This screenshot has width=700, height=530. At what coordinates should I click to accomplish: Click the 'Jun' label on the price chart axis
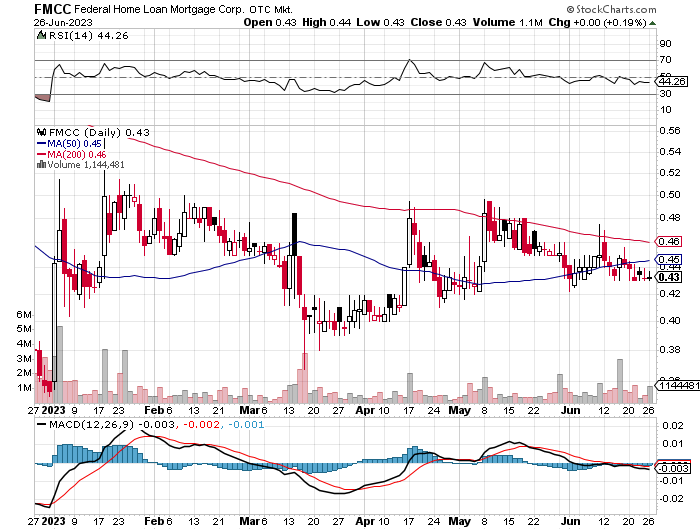570,410
